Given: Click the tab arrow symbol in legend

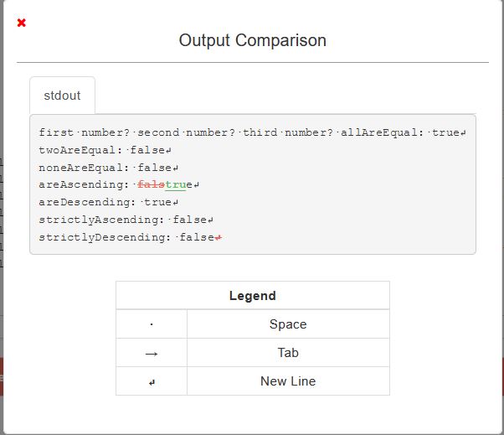Looking at the screenshot, I should click(152, 353).
